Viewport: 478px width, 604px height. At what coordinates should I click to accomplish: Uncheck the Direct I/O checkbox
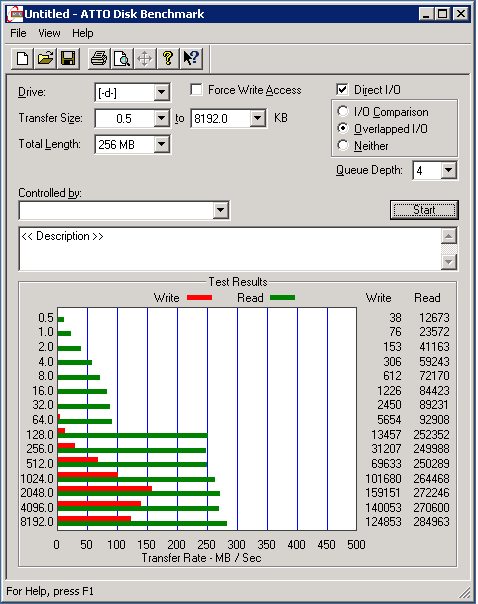tap(342, 90)
